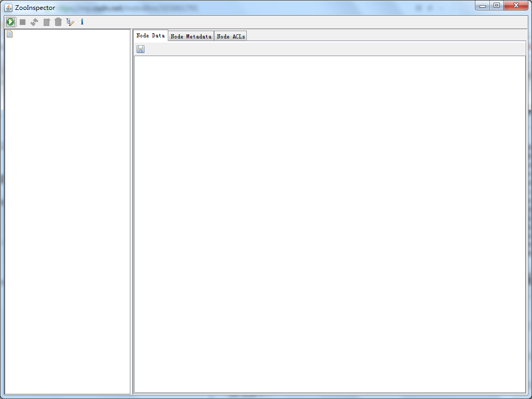Add a new node

point(46,22)
